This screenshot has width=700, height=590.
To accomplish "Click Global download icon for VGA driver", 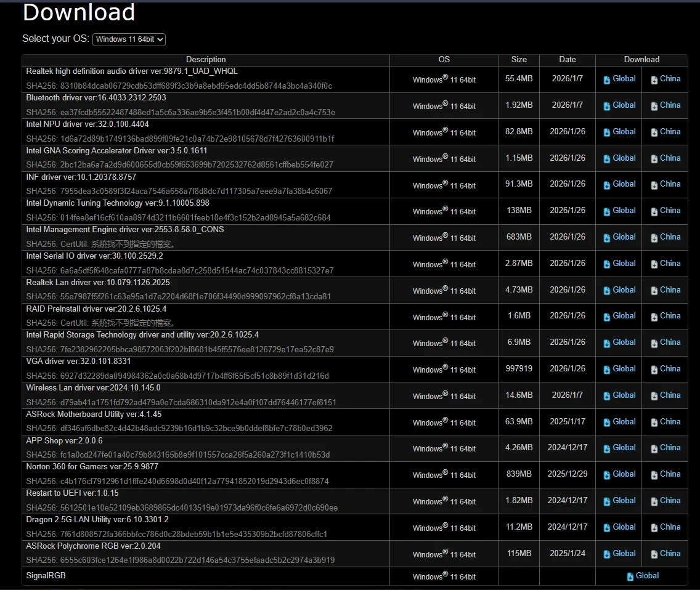I will 607,370.
